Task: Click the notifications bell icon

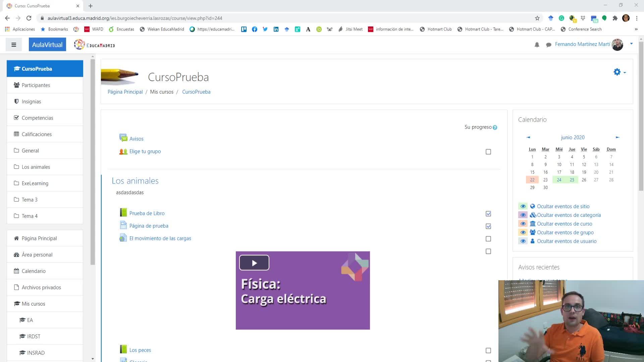Action: 537,45
